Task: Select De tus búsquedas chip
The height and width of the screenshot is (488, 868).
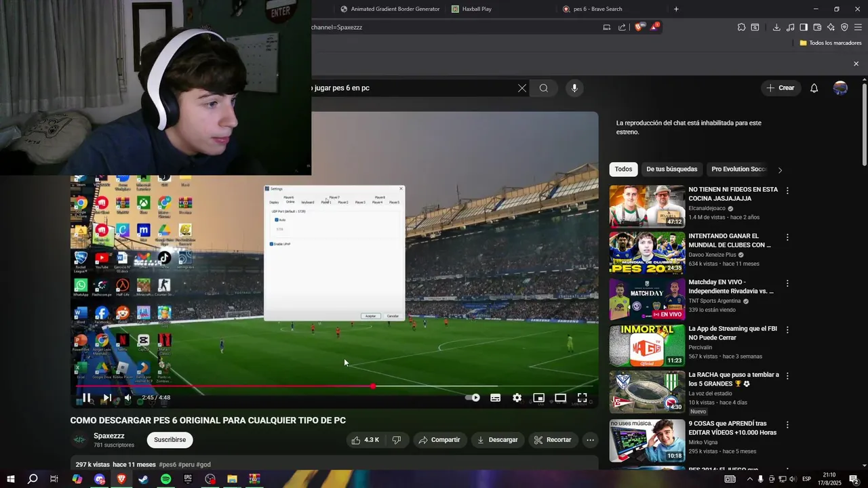Action: coord(671,169)
